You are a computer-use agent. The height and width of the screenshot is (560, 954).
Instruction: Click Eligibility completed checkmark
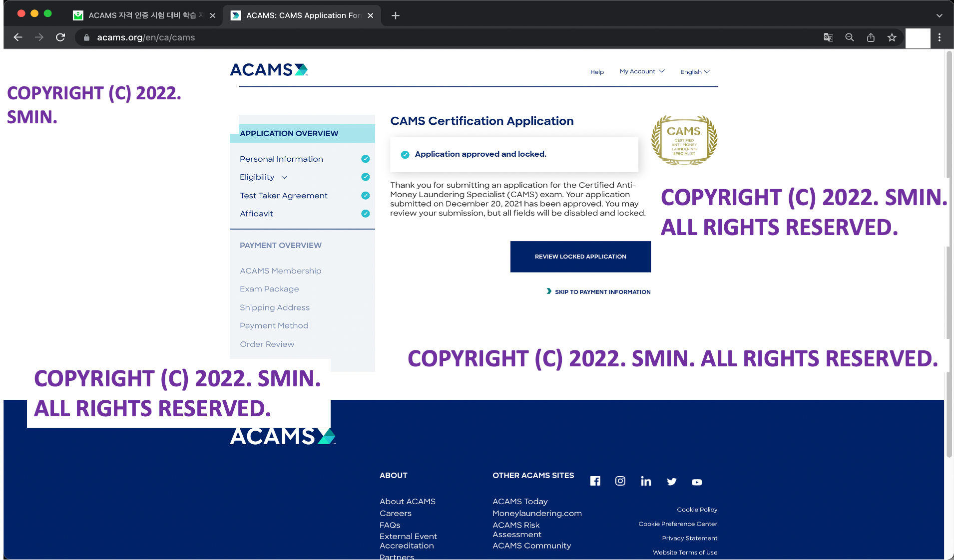click(x=366, y=177)
